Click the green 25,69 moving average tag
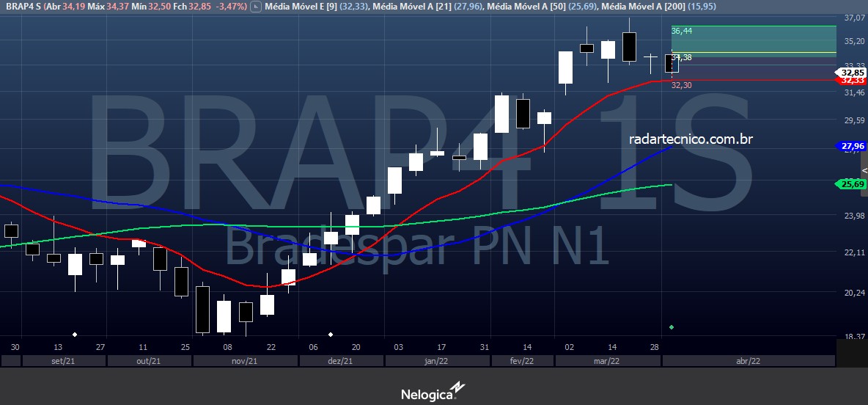This screenshot has height=405, width=868. point(850,184)
